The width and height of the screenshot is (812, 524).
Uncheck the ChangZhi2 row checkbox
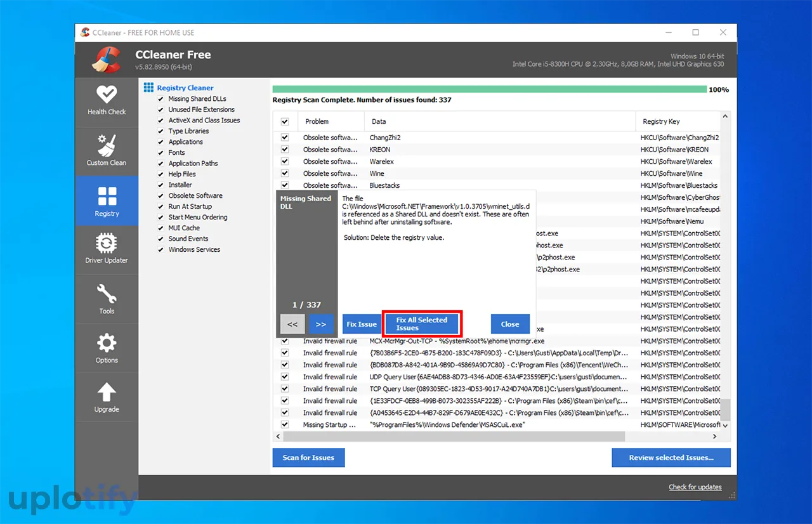(x=285, y=138)
